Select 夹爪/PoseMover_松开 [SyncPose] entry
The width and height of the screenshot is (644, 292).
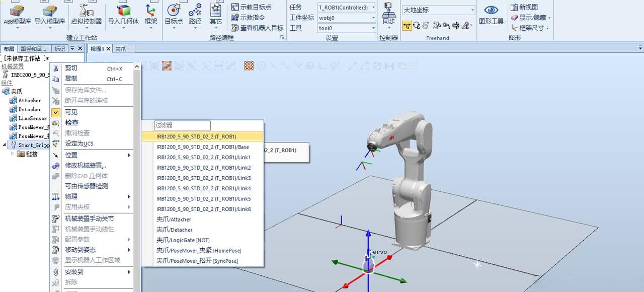[202, 261]
